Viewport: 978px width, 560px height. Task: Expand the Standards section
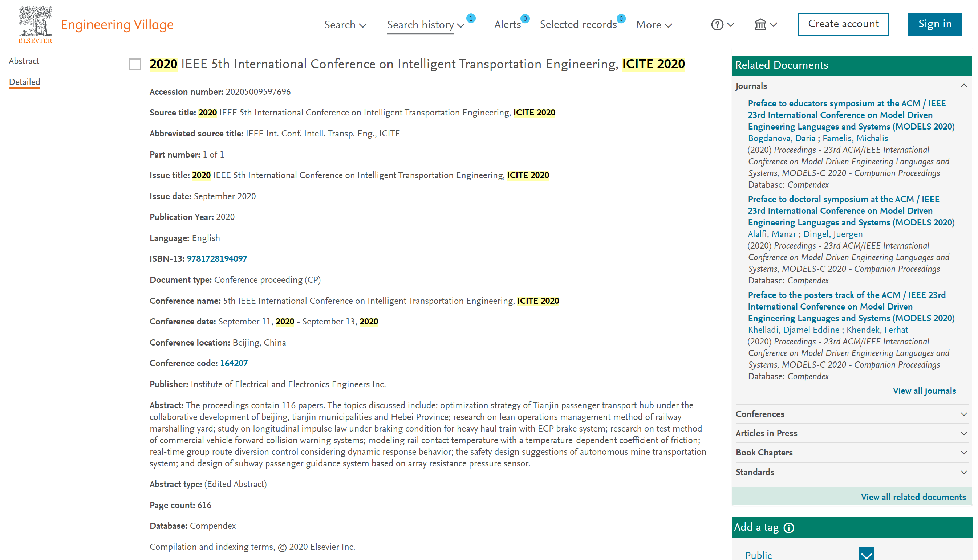(964, 472)
